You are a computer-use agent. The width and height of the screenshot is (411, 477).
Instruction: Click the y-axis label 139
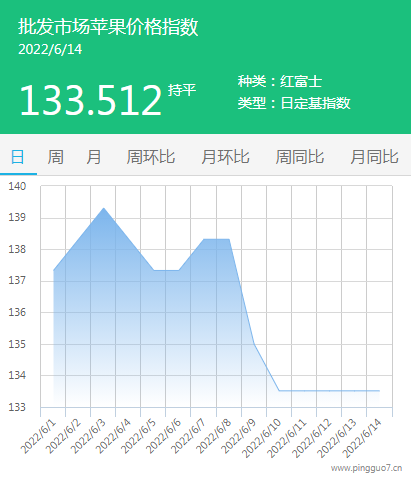pyautogui.click(x=17, y=218)
